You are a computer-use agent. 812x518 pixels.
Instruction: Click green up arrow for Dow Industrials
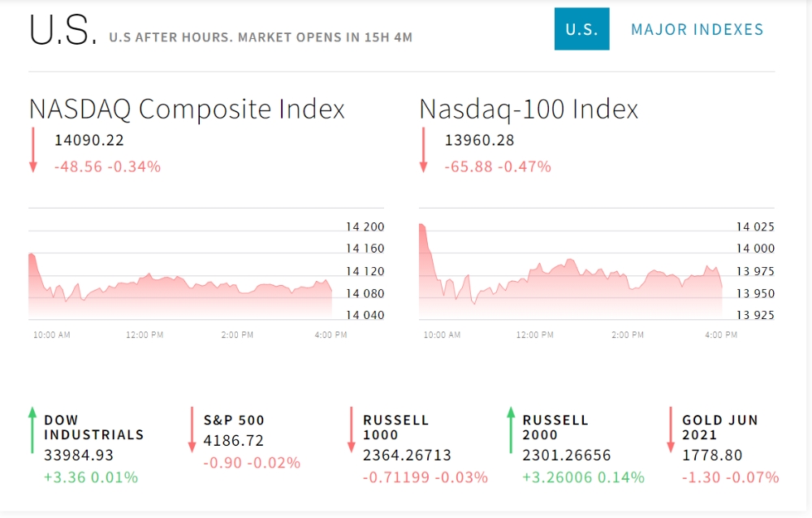32,430
